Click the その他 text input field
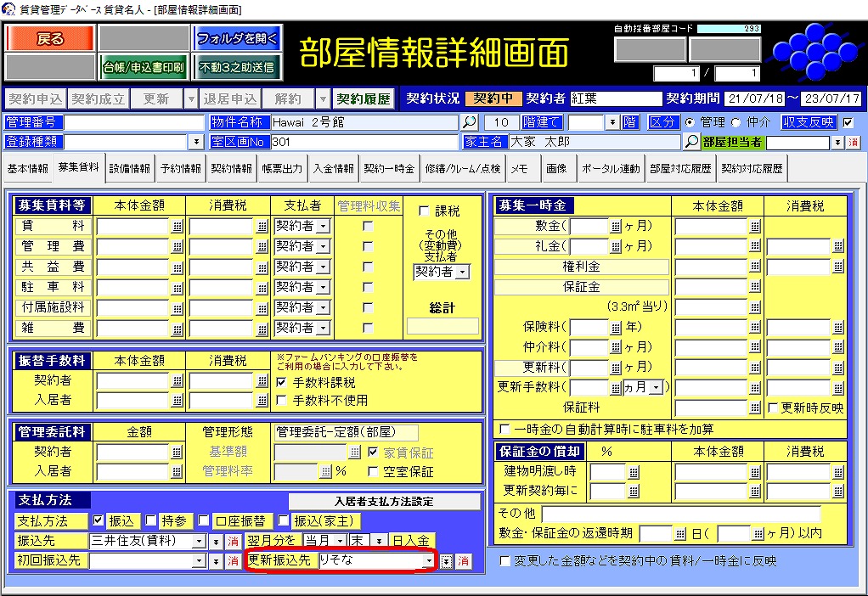 click(681, 514)
